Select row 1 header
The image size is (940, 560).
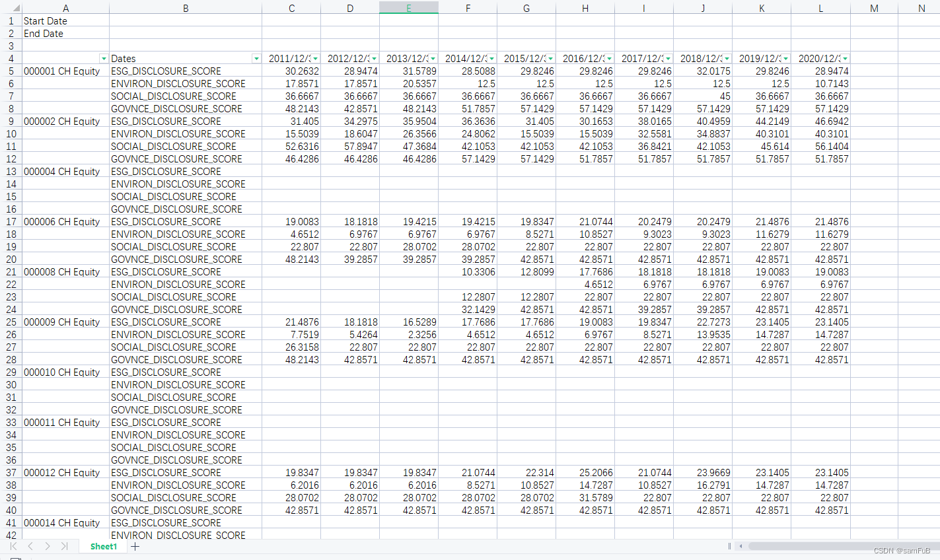[x=11, y=21]
